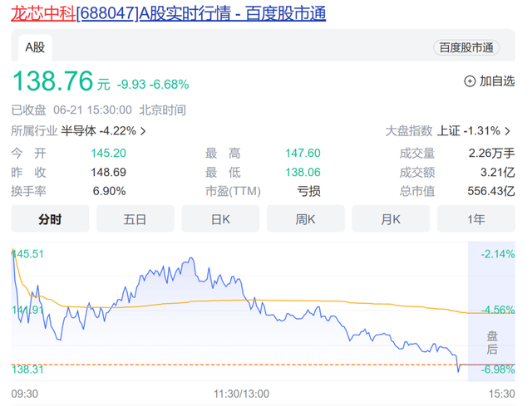Click the 总市值 value 556.43亿
The width and height of the screenshot is (532, 406).
(491, 191)
